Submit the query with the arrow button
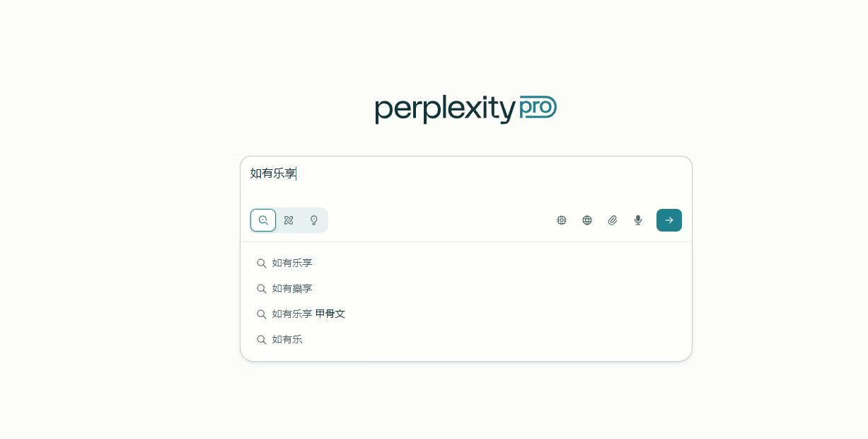This screenshot has height=439, width=868. tap(669, 220)
